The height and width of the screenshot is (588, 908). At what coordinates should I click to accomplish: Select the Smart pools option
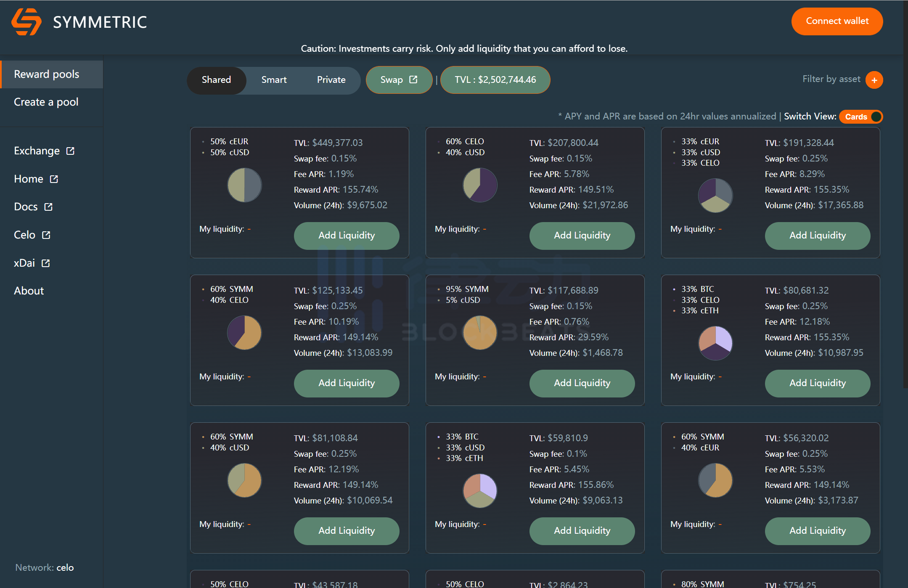click(x=274, y=80)
